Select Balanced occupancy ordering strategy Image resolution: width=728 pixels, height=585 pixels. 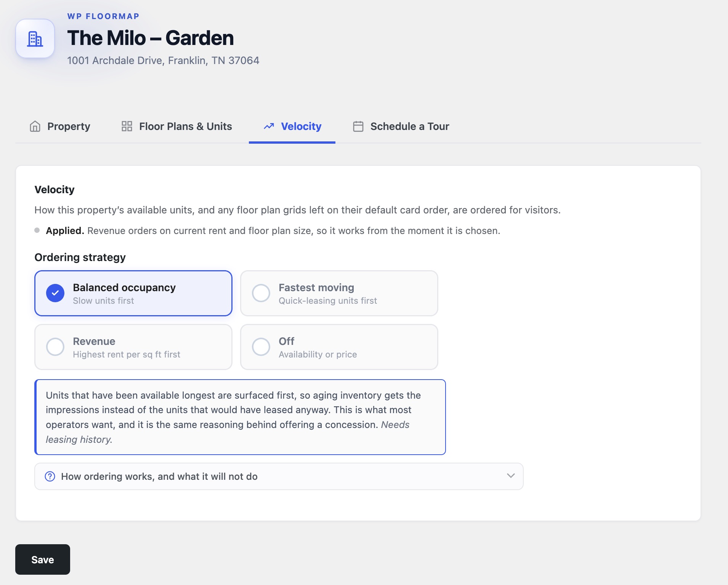[x=133, y=293]
